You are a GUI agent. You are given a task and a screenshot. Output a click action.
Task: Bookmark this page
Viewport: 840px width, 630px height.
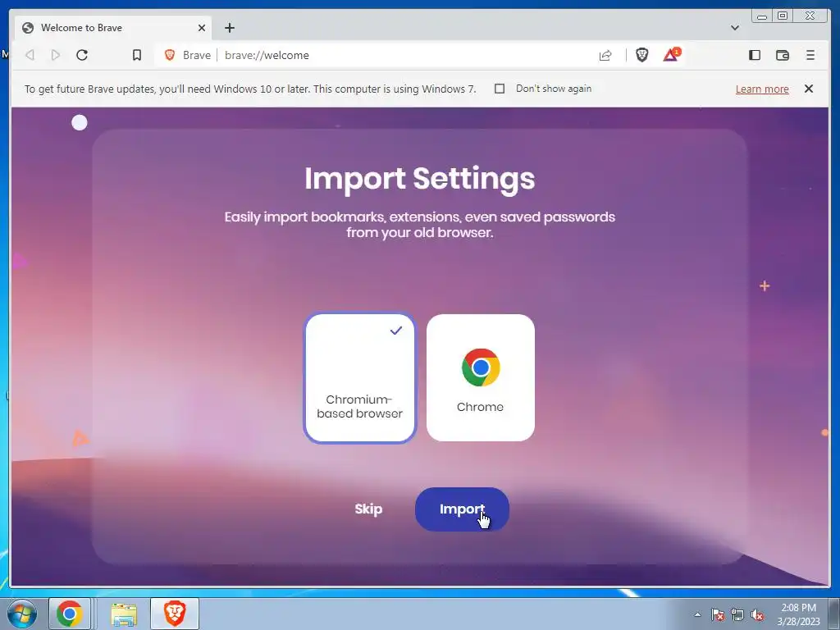tap(137, 55)
